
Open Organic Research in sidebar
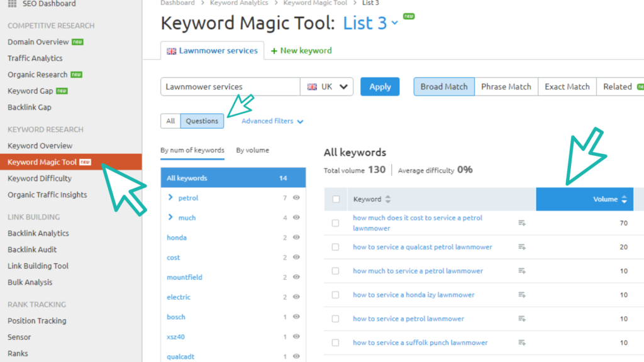coord(37,75)
